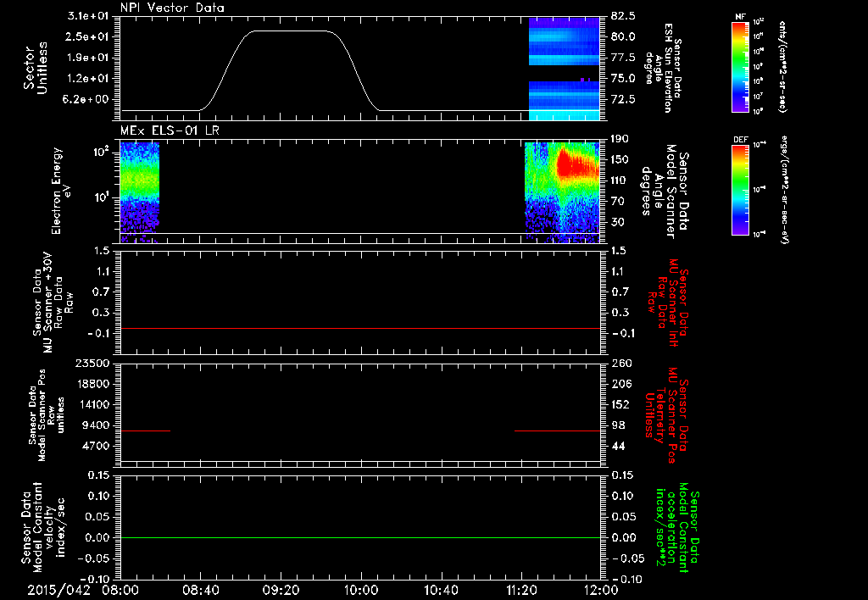Click the '3.1e+01' sector axis value

[x=88, y=16]
